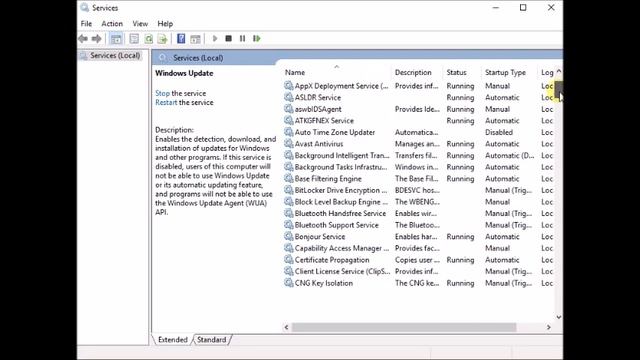Click the Export List toolbar icon
640x360 pixels.
[162, 39]
